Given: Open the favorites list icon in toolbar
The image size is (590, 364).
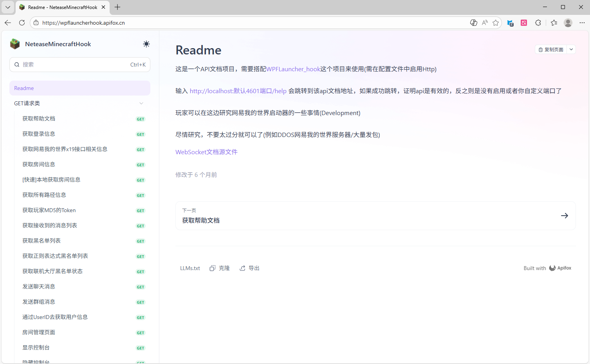Looking at the screenshot, I should pyautogui.click(x=554, y=23).
